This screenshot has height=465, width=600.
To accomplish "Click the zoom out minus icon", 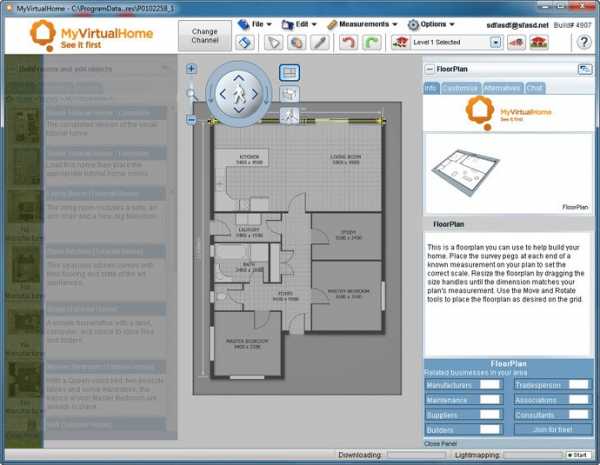I will pyautogui.click(x=191, y=120).
